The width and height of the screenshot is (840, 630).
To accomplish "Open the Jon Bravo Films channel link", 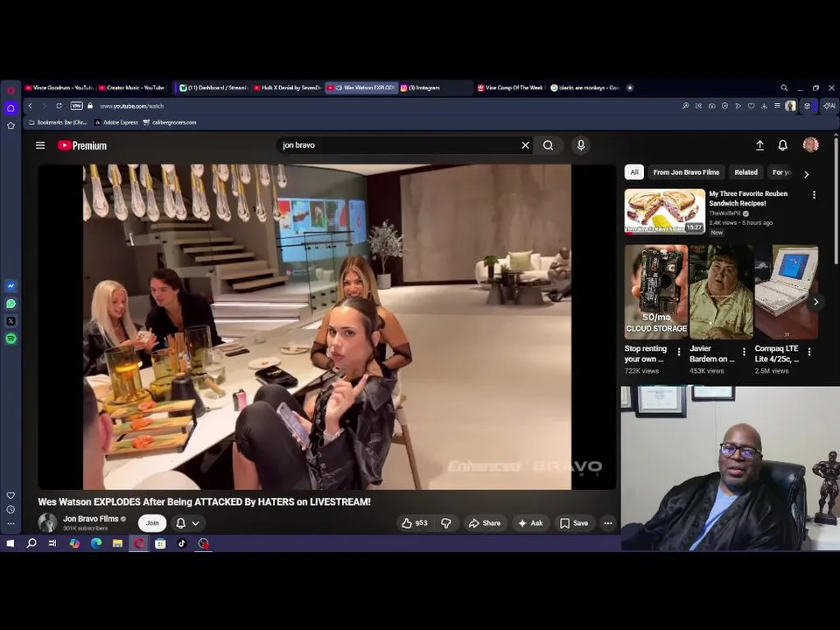I will (91, 519).
